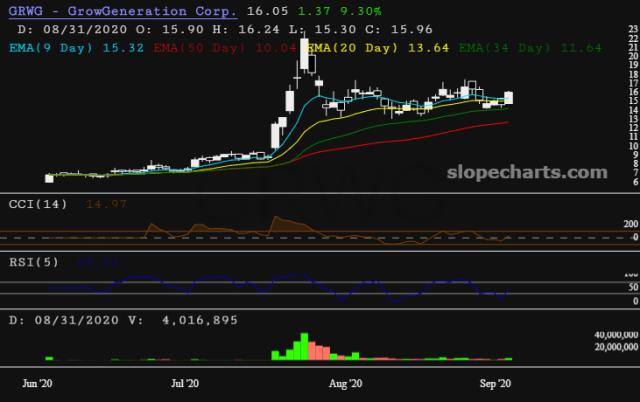Viewport: 640px width, 402px height.
Task: Click the highest candlestick near price 22
Action: tap(302, 55)
